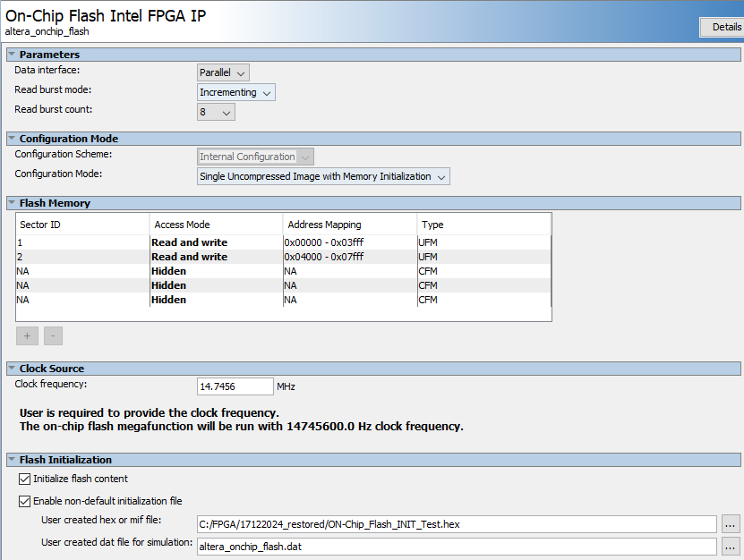Collapse the Flash Memory section
The height and width of the screenshot is (560, 744).
12,203
